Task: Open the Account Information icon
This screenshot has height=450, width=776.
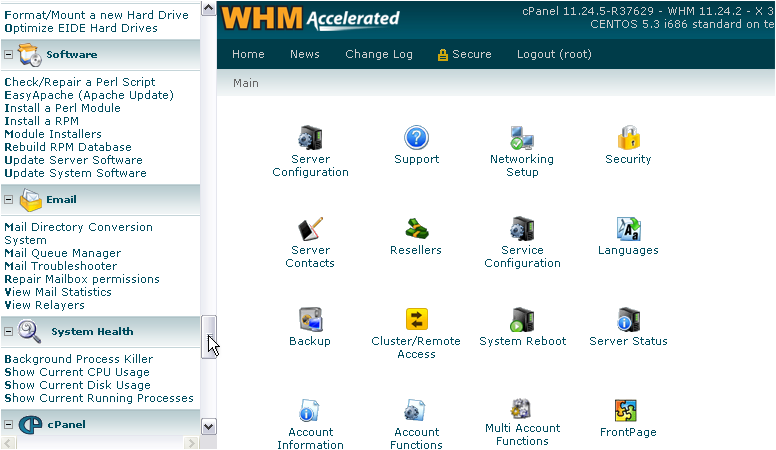Action: click(309, 411)
